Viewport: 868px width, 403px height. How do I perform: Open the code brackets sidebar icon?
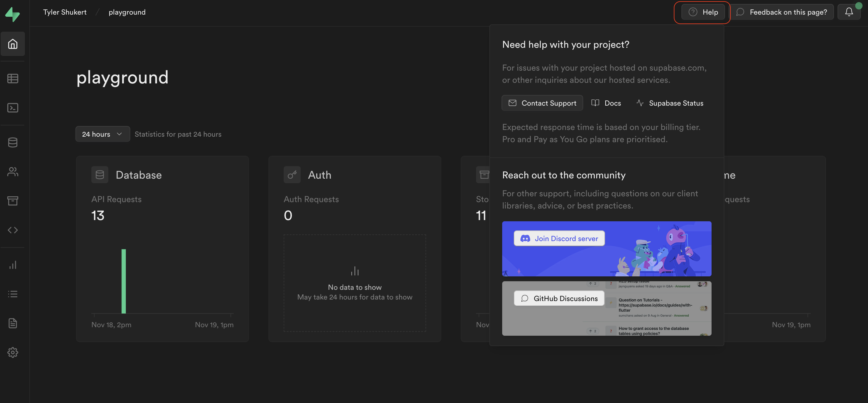[13, 230]
